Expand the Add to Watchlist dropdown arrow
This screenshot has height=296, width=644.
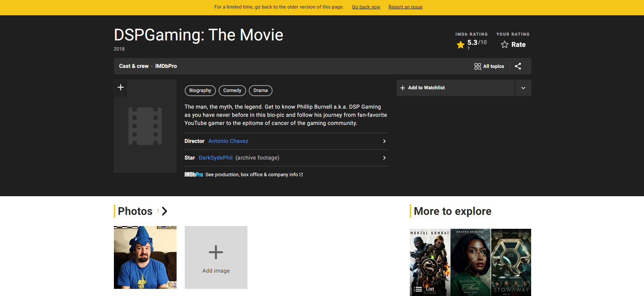(x=523, y=88)
